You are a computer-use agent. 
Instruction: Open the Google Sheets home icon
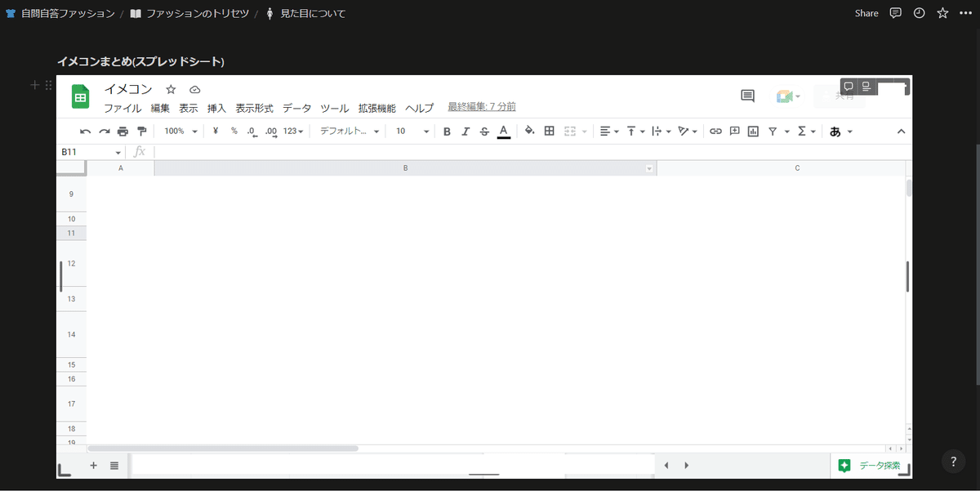point(80,96)
